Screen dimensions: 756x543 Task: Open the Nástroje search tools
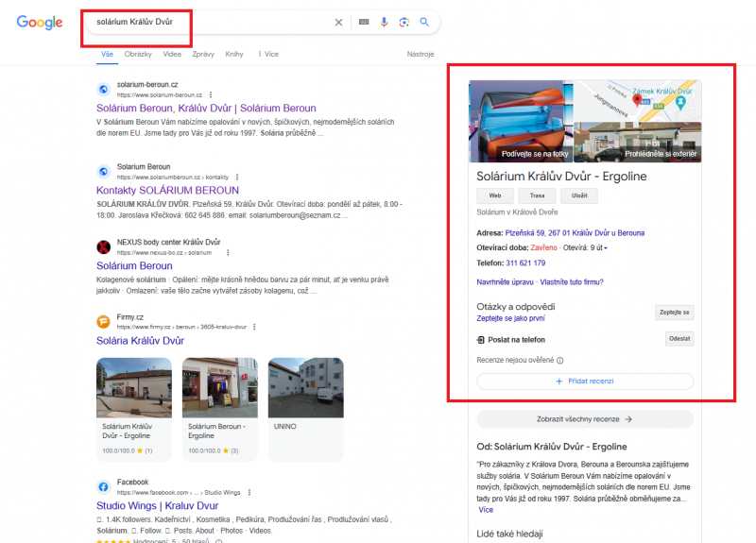pyautogui.click(x=421, y=54)
